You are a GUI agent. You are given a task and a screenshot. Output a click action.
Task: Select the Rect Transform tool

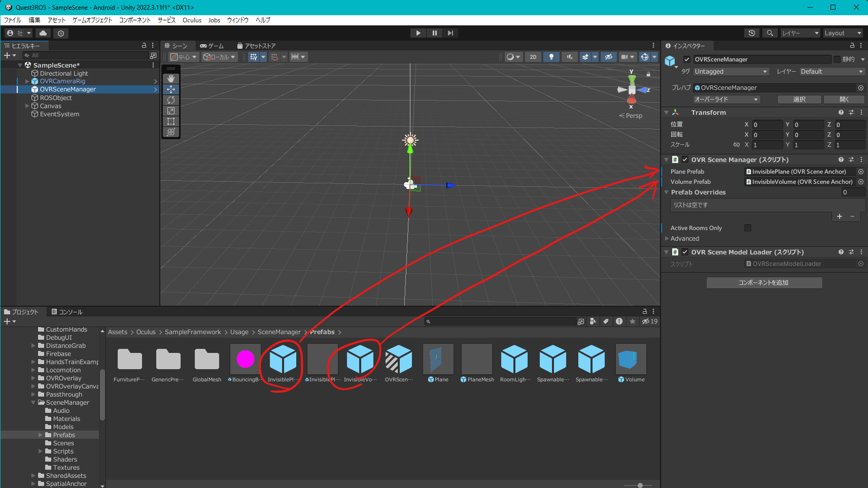171,121
